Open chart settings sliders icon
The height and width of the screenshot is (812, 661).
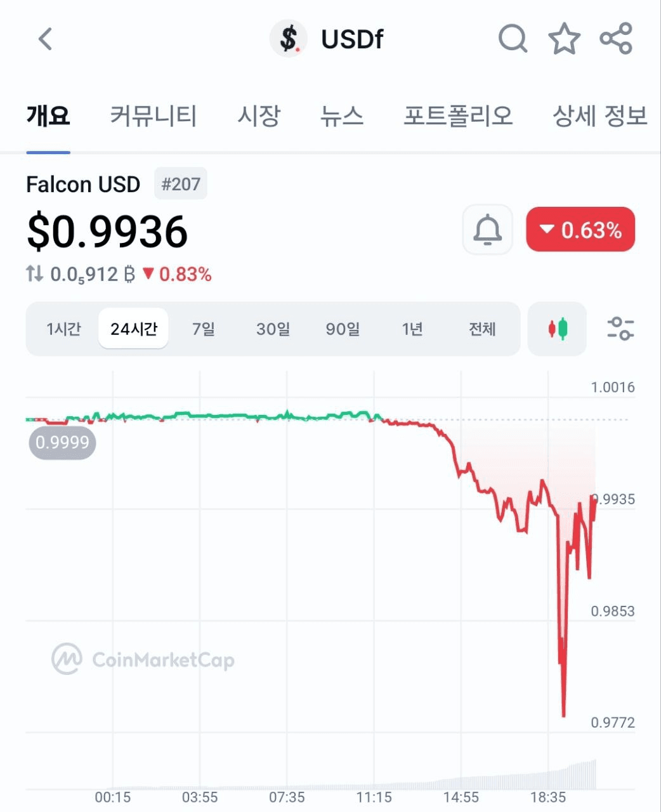coord(620,329)
